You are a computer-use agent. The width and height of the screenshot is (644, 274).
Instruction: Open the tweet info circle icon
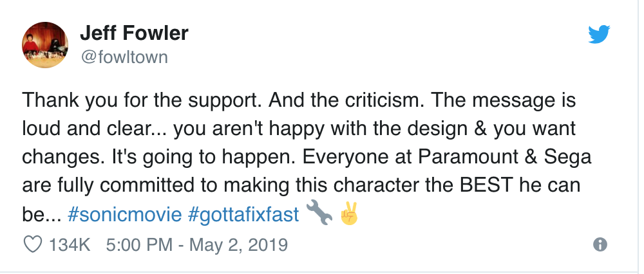pyautogui.click(x=600, y=245)
